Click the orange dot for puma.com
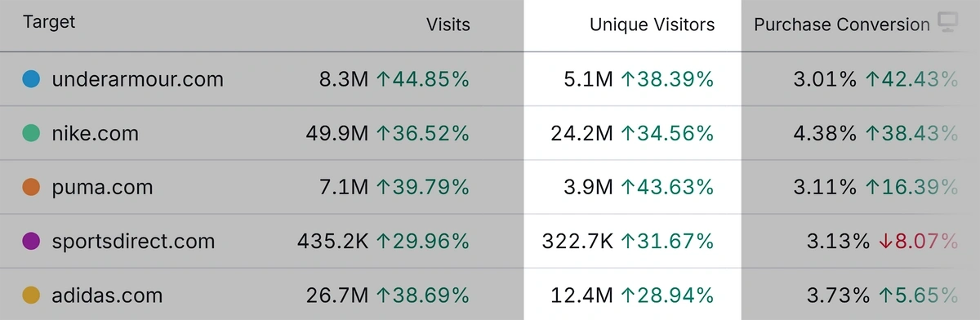The height and width of the screenshot is (320, 980). click(x=31, y=187)
